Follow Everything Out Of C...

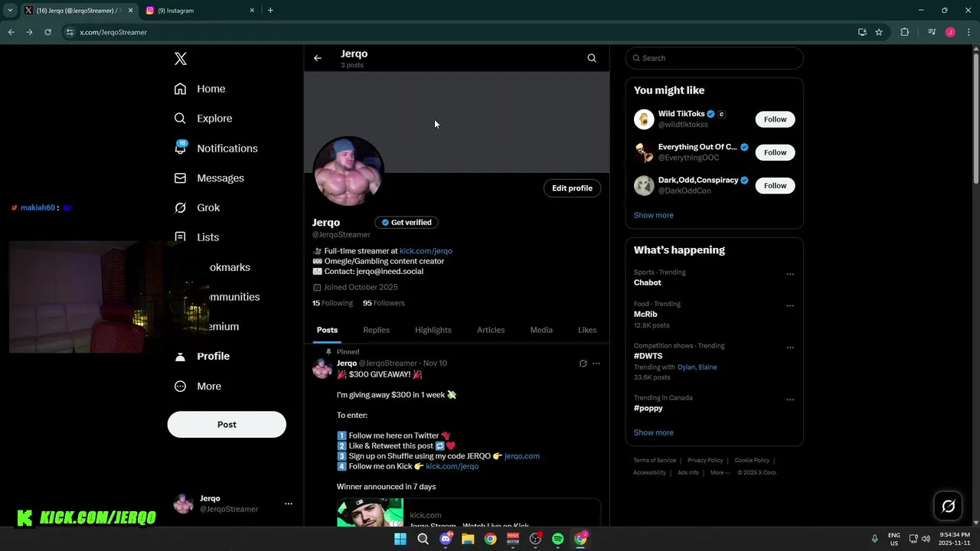pos(775,152)
